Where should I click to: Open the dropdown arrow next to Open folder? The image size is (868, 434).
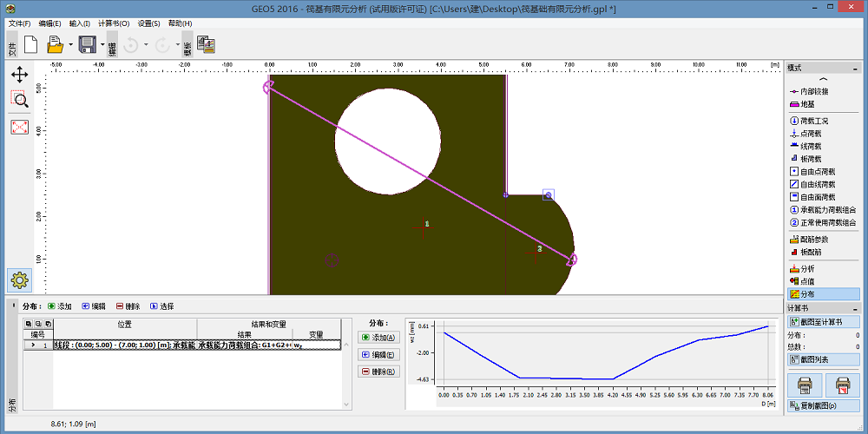[71, 44]
